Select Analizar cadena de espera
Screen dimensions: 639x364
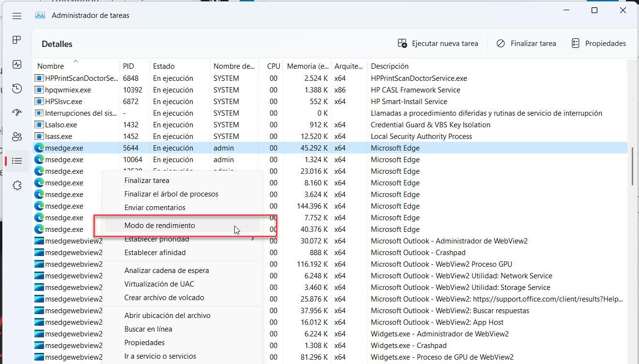pyautogui.click(x=182, y=271)
